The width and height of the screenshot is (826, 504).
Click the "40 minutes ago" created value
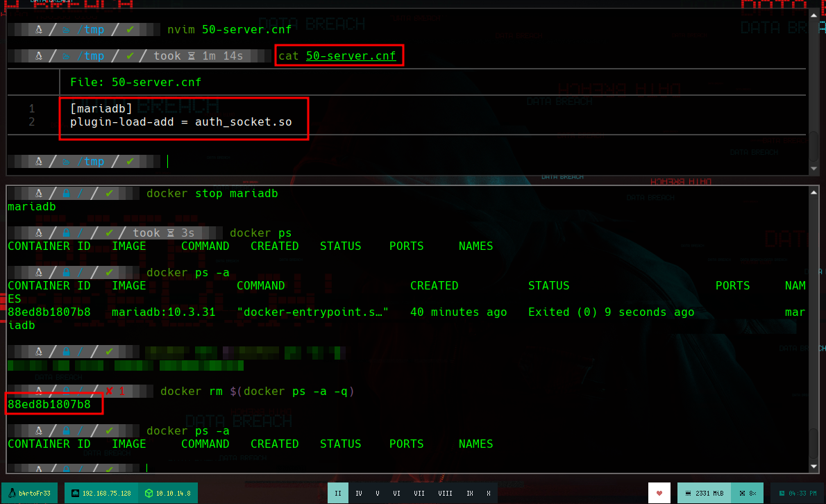(458, 312)
